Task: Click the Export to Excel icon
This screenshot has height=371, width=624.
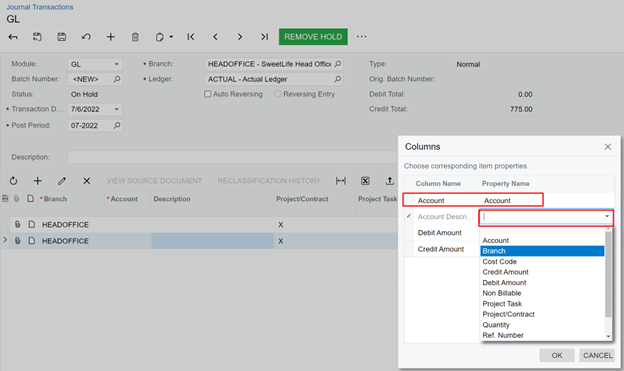Action: [365, 181]
